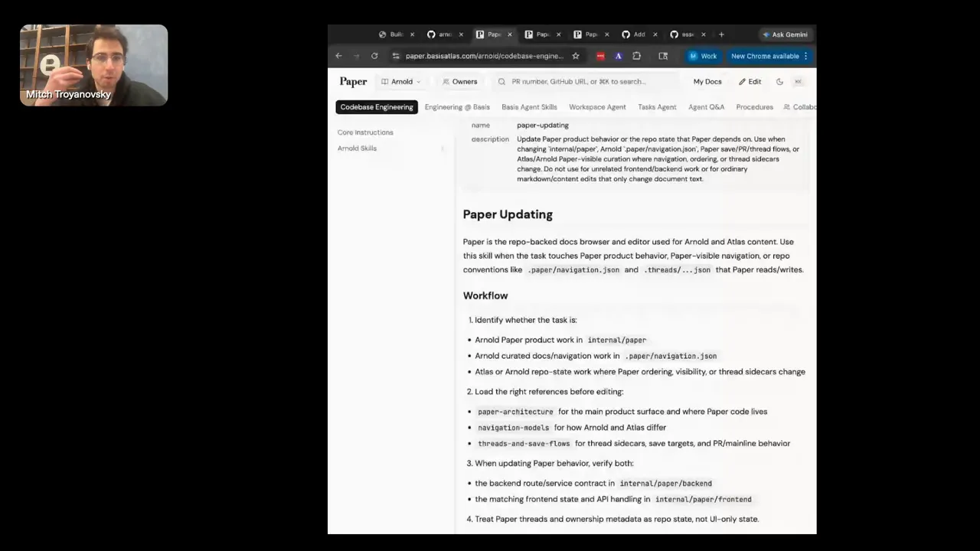Open the Agent Q&A tab
The width and height of the screenshot is (980, 551).
[706, 107]
